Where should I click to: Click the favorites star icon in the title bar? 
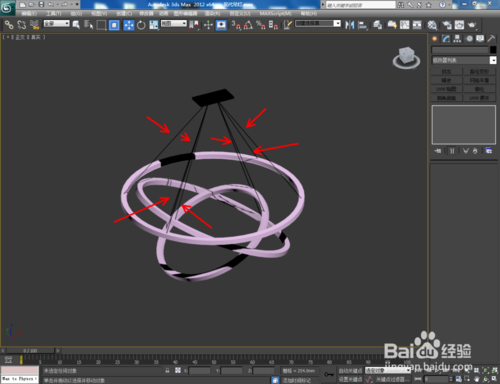[429, 5]
